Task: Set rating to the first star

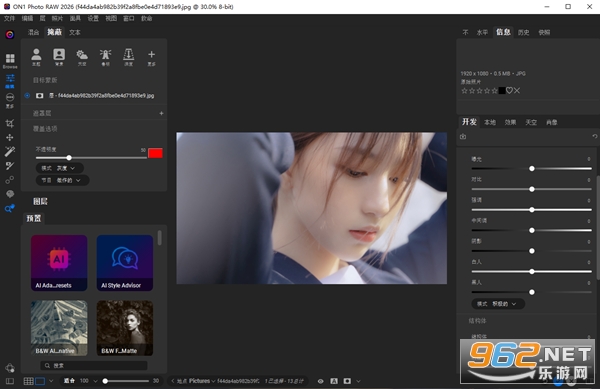Action: click(465, 91)
